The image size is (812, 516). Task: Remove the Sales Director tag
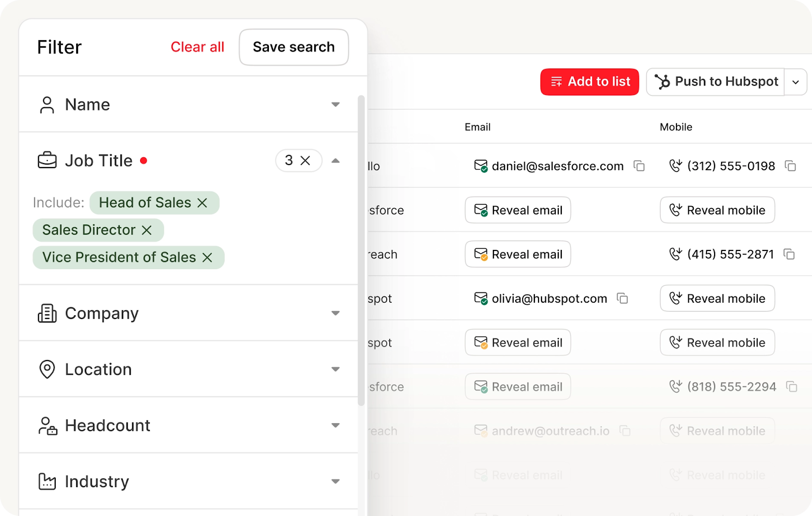(x=147, y=230)
